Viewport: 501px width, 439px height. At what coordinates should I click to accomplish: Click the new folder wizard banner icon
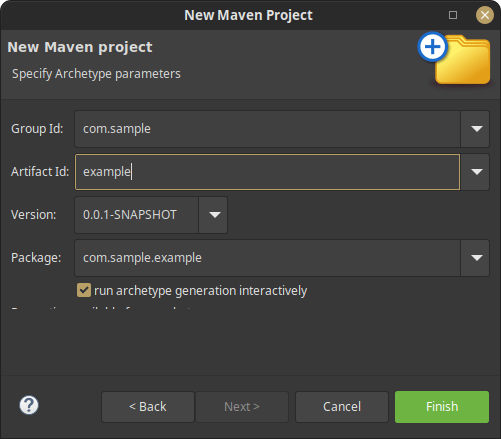click(454, 58)
